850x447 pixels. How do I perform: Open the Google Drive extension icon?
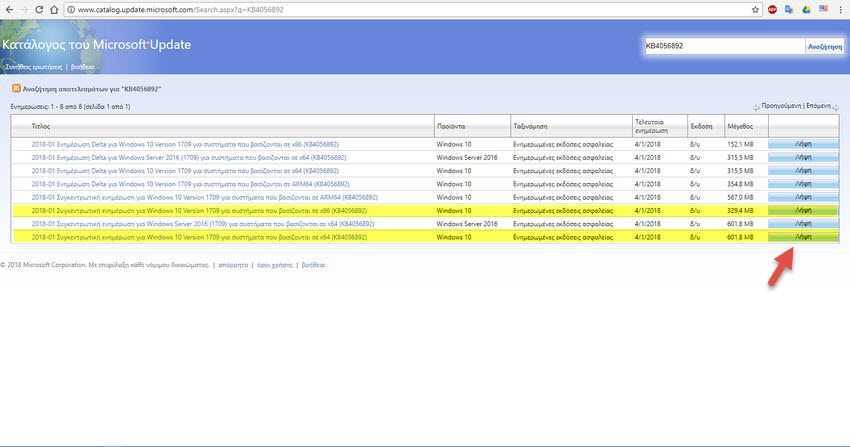806,10
